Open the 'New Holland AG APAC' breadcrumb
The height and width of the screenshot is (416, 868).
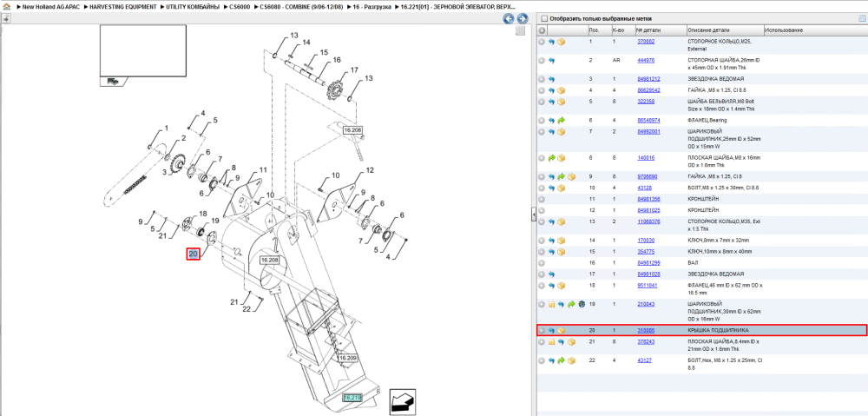[x=51, y=6]
